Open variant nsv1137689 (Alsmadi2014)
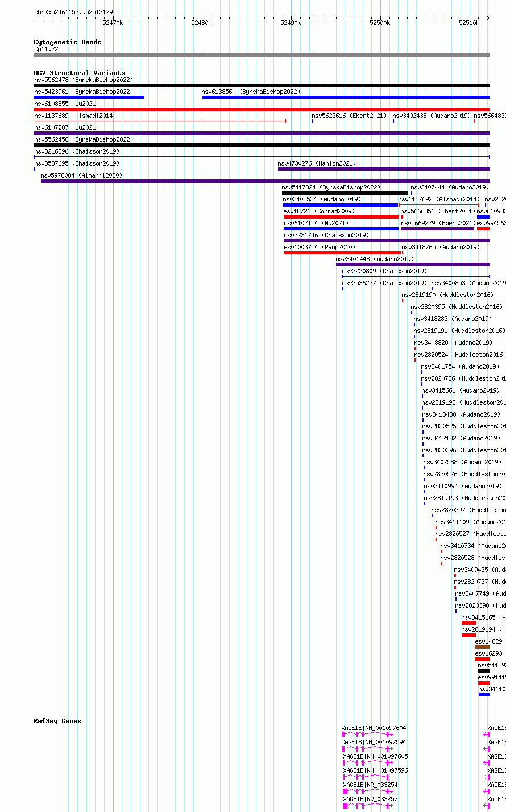The width and height of the screenshot is (506, 812). [x=75, y=116]
